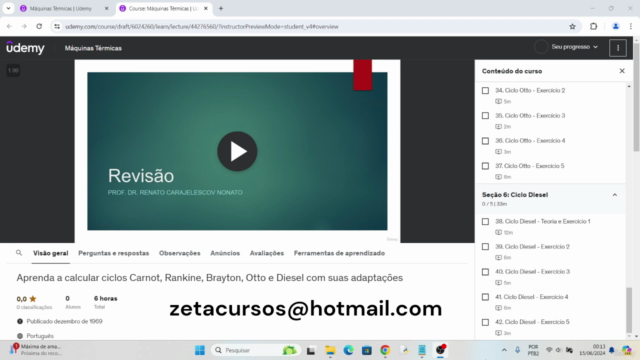Click the 1.00 playback speed badge
This screenshot has width=640, height=360.
tap(13, 70)
